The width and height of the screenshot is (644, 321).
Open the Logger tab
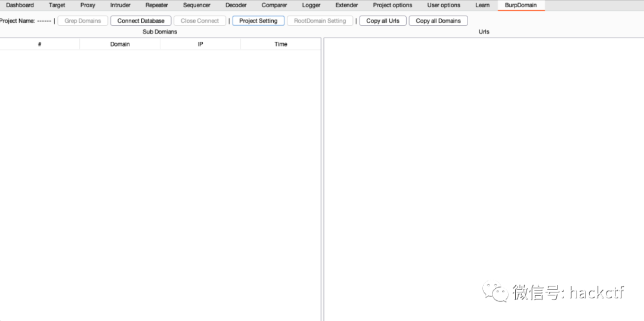click(311, 5)
